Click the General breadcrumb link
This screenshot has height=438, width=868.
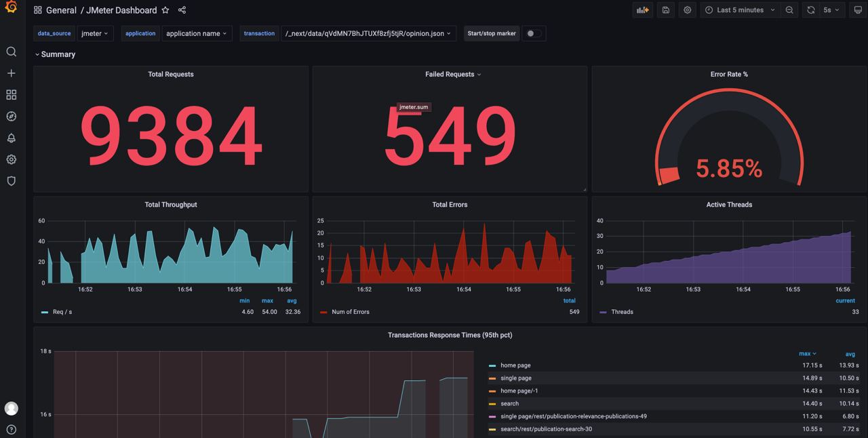point(62,10)
